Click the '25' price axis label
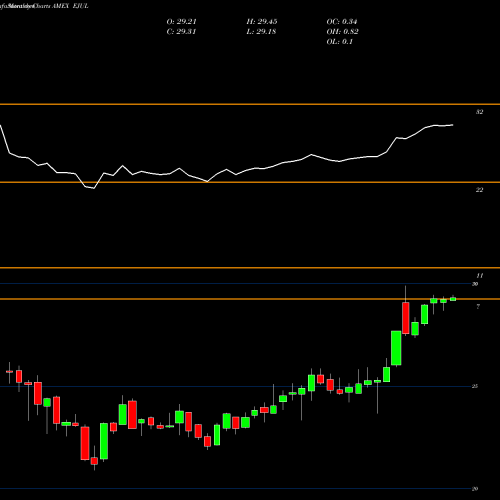Viewport: 500px width, 500px height. 475,386
